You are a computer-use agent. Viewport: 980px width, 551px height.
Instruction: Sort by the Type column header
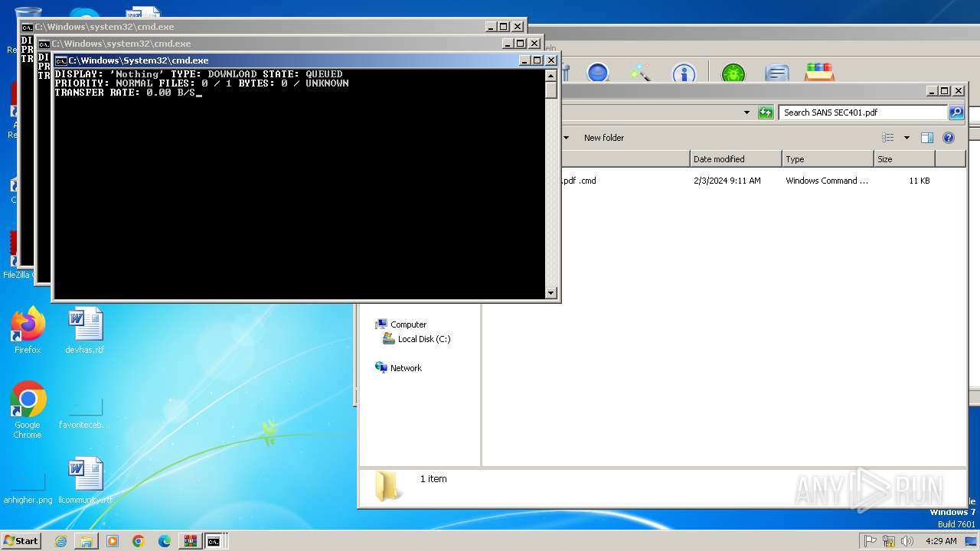click(x=828, y=159)
